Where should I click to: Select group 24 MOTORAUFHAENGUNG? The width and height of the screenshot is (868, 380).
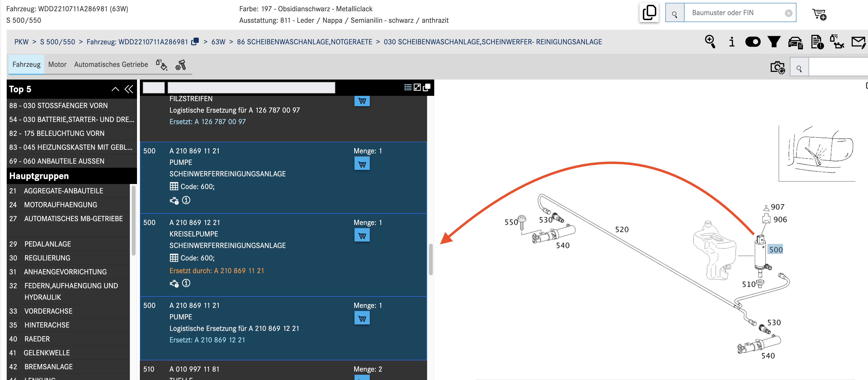point(69,205)
